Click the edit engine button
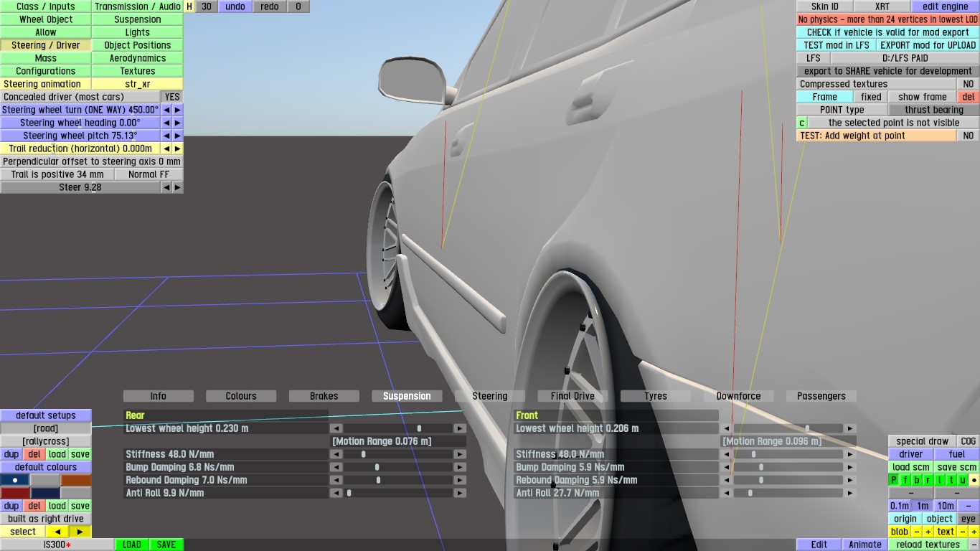This screenshot has height=551, width=980. [946, 6]
